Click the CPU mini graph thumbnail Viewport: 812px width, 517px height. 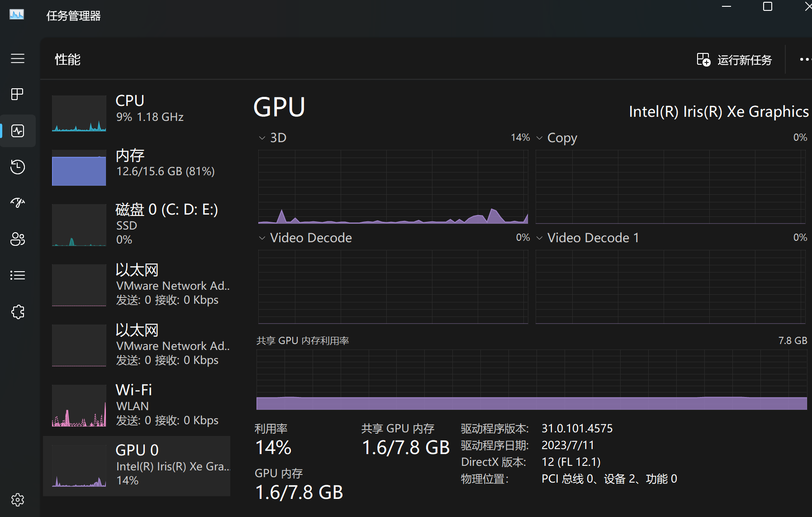click(x=79, y=113)
